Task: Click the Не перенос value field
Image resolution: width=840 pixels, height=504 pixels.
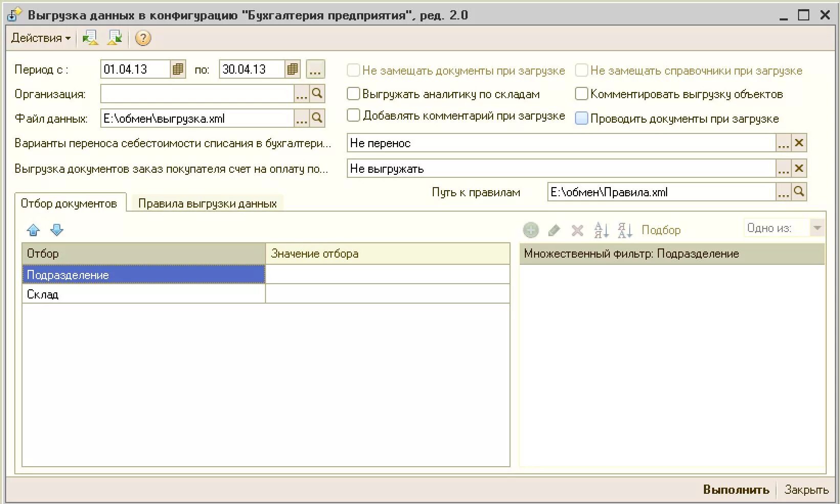Action: 562,143
